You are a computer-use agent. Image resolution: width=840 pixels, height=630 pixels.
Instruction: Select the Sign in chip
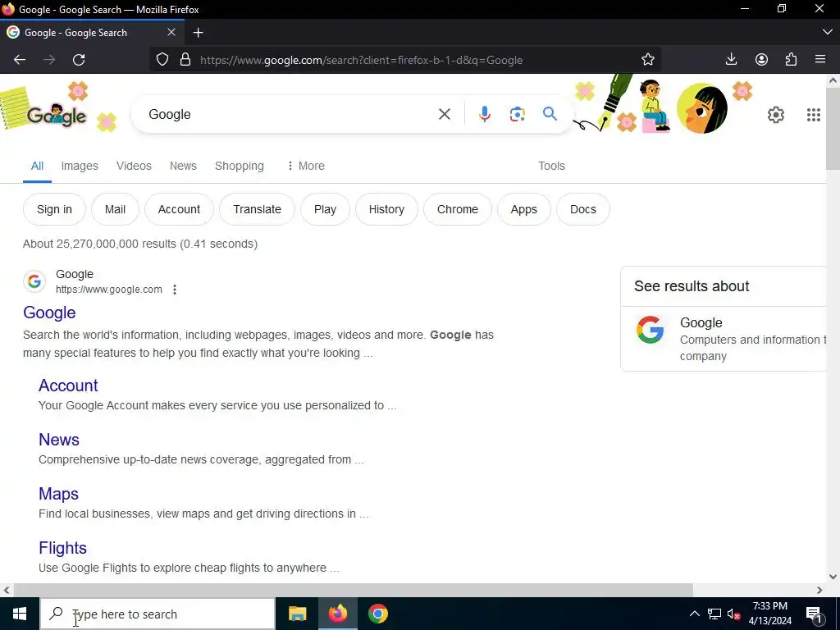tap(54, 209)
